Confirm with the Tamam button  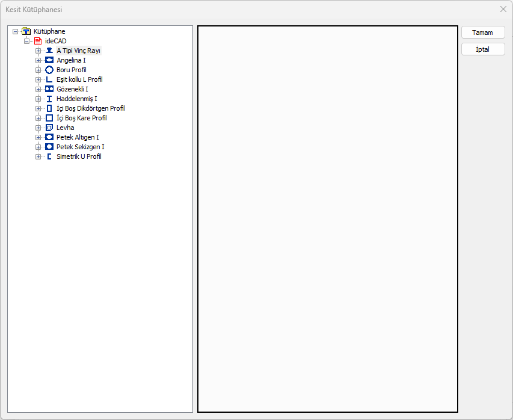coord(483,32)
